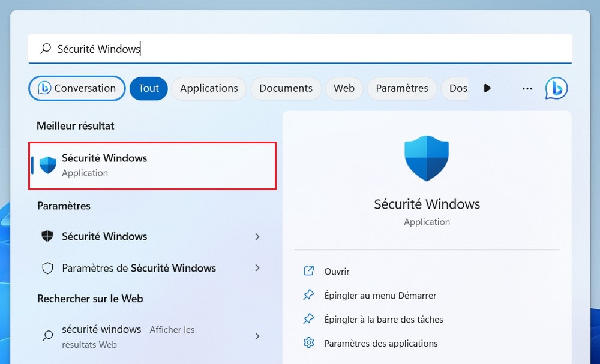Expand the sécurité windows web results entry
This screenshot has height=364, width=600.
257,336
